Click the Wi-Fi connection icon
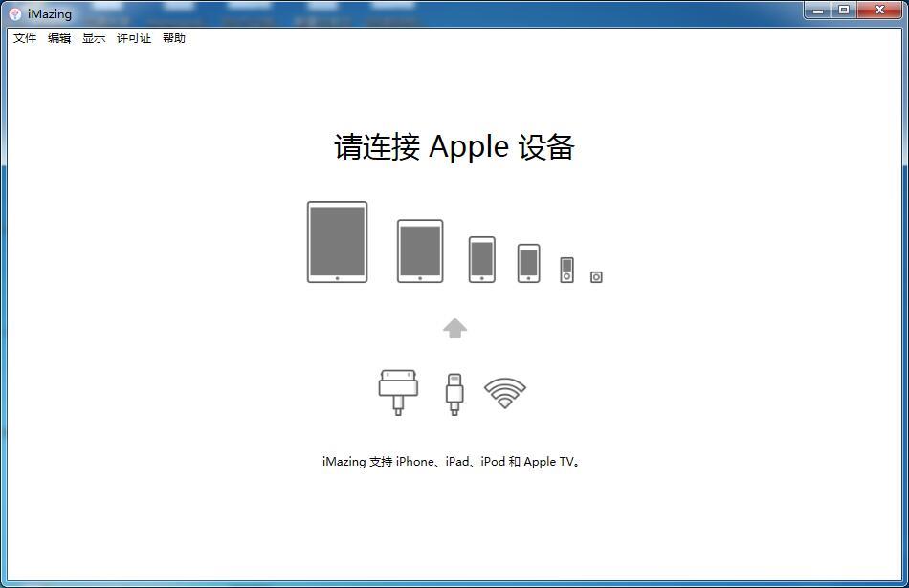 [505, 393]
